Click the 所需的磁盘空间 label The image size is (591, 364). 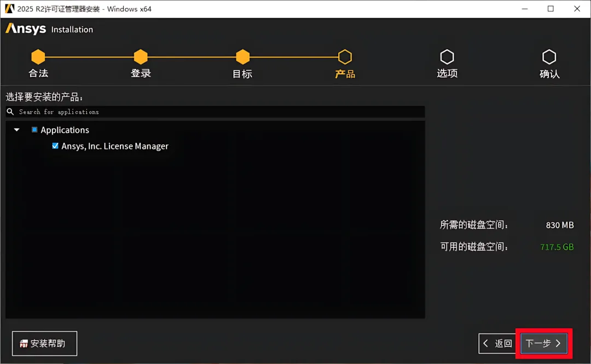[x=474, y=225]
